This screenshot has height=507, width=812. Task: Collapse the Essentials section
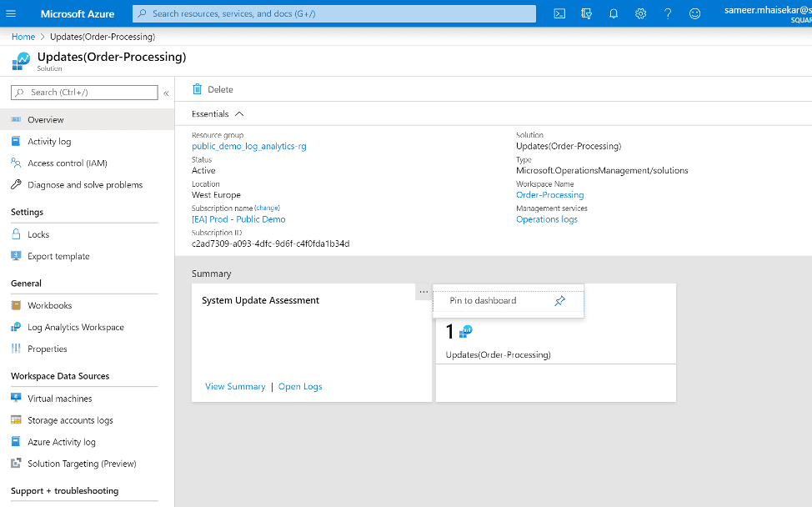pyautogui.click(x=239, y=114)
